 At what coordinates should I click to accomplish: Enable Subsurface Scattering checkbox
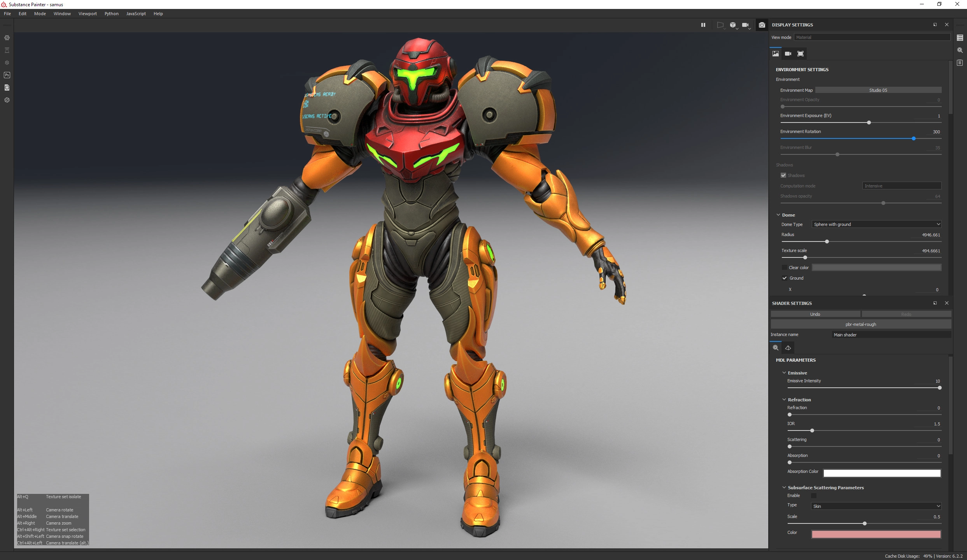coord(813,495)
